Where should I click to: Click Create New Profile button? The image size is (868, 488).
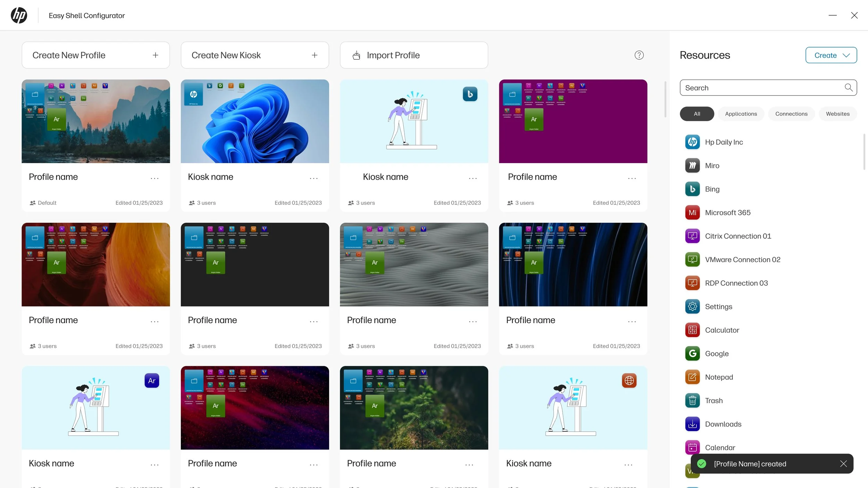point(95,55)
